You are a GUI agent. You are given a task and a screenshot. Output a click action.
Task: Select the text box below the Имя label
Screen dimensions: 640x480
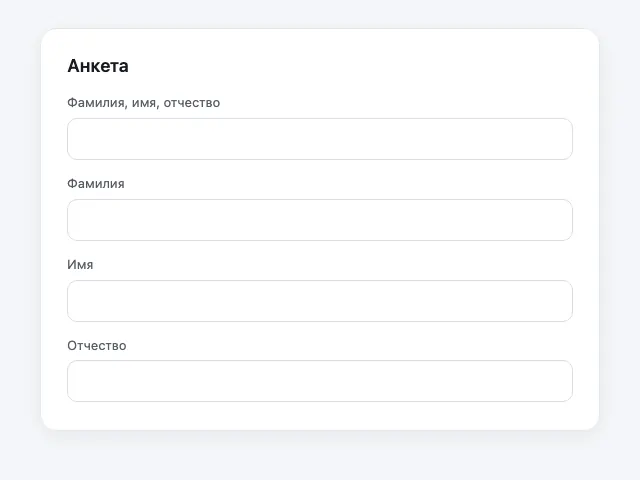[x=320, y=301]
